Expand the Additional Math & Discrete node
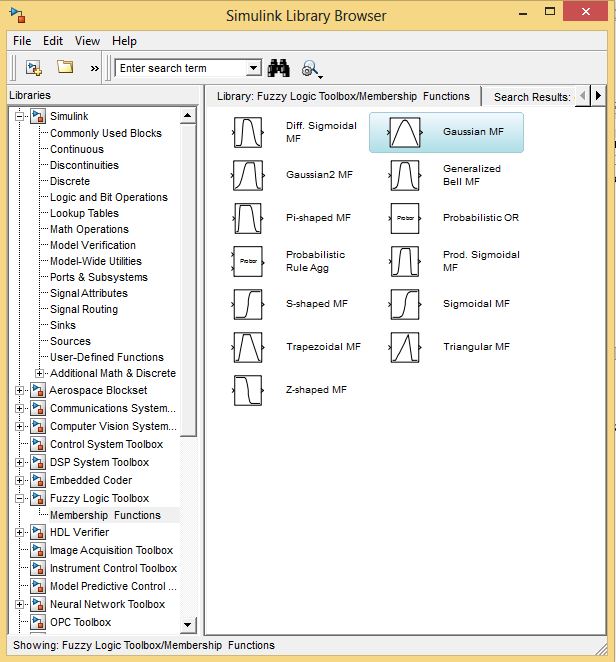The height and width of the screenshot is (662, 616). pos(39,373)
